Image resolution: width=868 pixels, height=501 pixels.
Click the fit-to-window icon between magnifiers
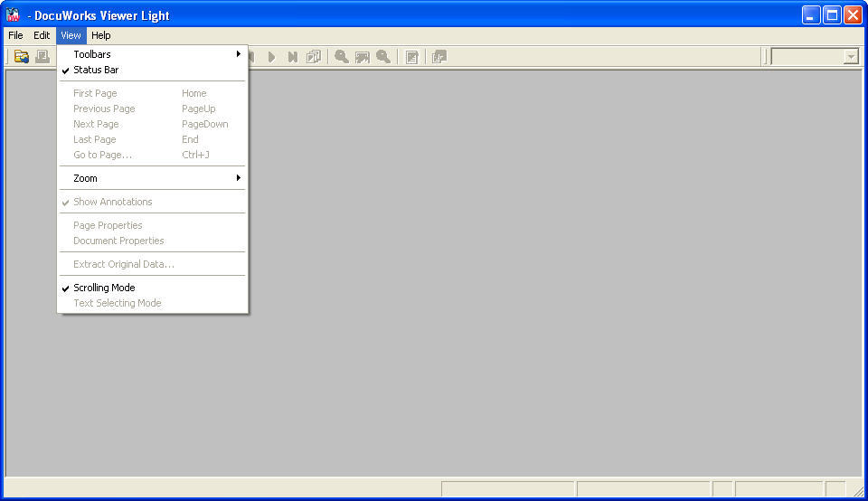(x=363, y=56)
